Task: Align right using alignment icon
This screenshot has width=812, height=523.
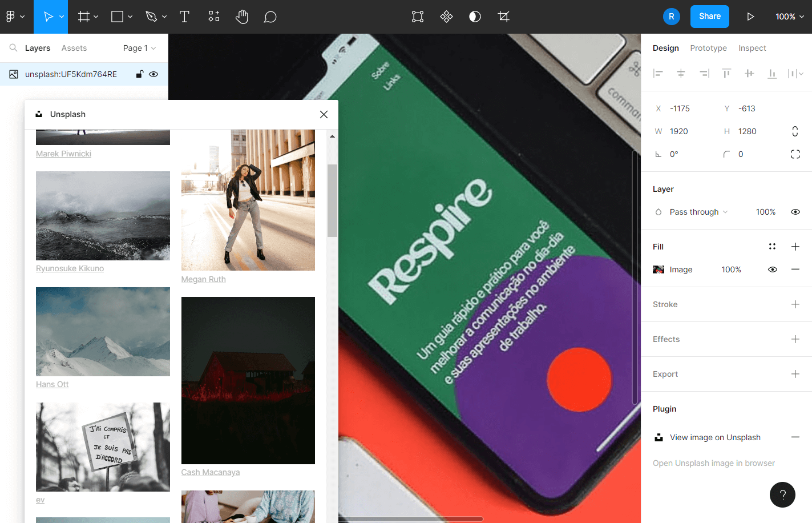Action: pos(704,73)
